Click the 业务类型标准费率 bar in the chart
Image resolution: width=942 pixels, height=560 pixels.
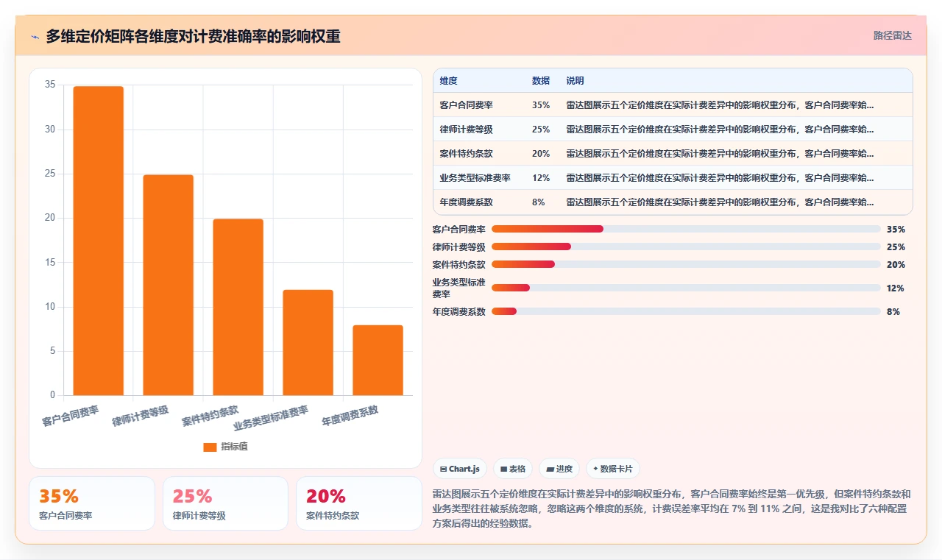(308, 342)
